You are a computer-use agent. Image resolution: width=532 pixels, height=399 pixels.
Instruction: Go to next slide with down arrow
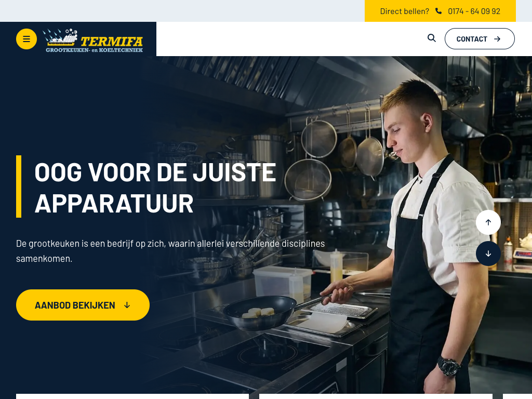coord(488,254)
